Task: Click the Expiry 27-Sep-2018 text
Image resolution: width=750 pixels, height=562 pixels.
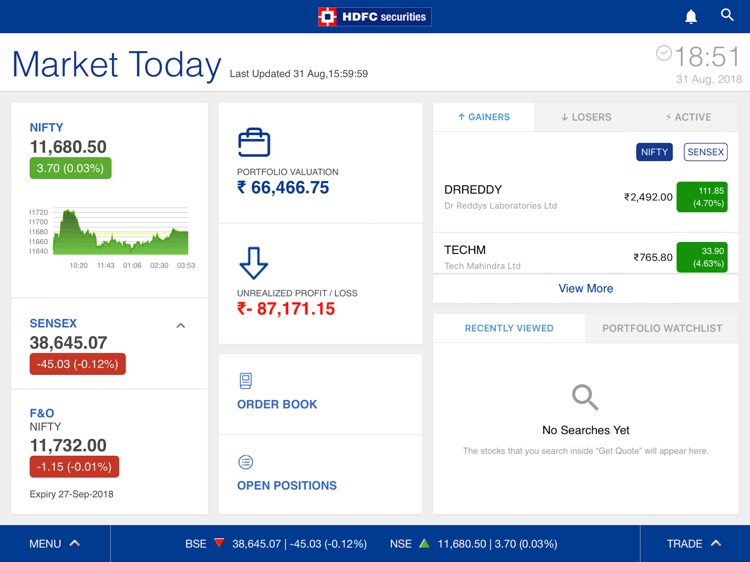Action: (71, 494)
